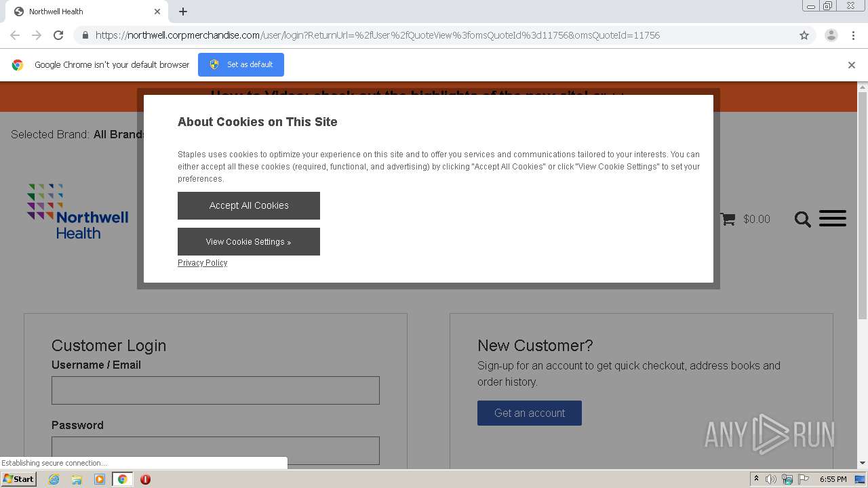Screen dimensions: 868x488
Task: Open the network tray icon
Action: point(787,479)
